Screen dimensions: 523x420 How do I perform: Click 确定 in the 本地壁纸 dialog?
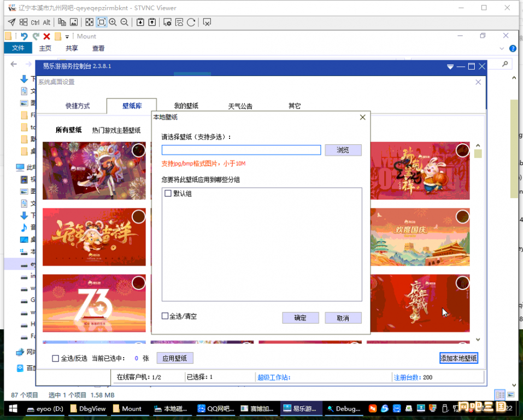[x=300, y=318]
